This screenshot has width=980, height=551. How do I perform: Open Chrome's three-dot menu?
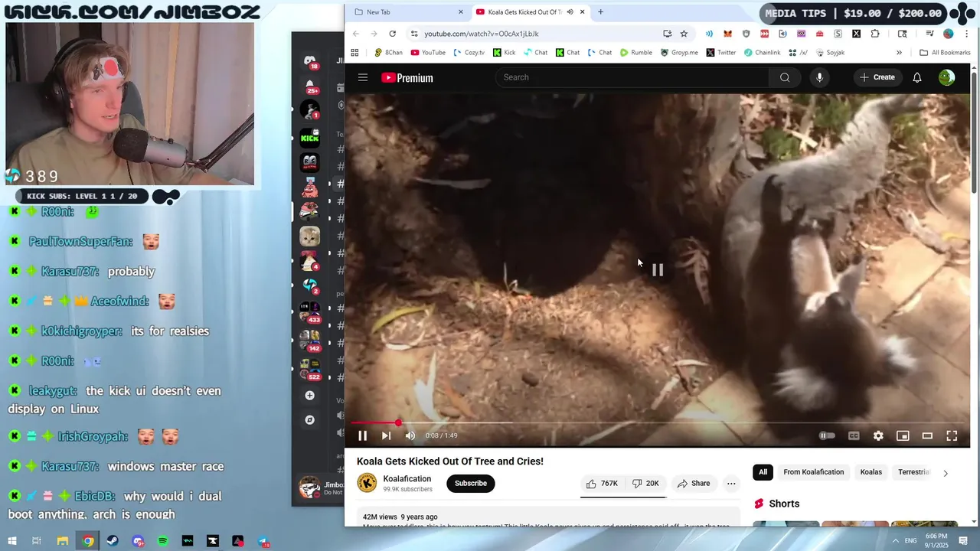click(x=967, y=34)
